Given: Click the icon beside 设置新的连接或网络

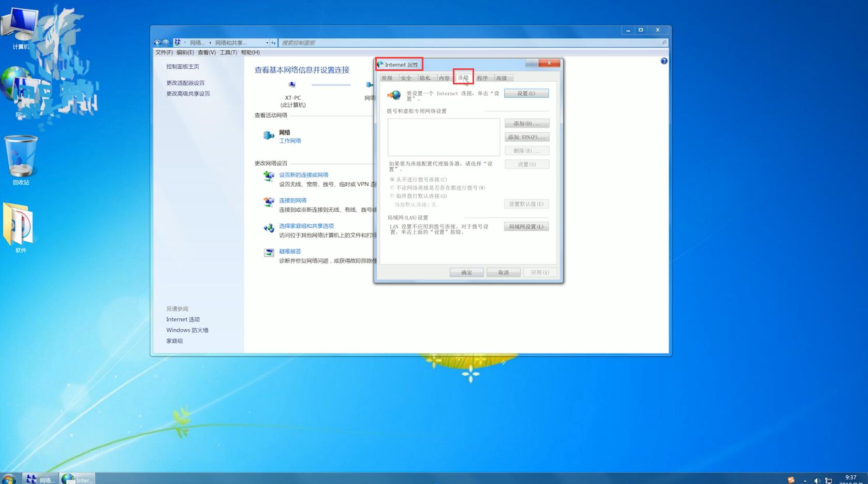Looking at the screenshot, I should point(269,177).
